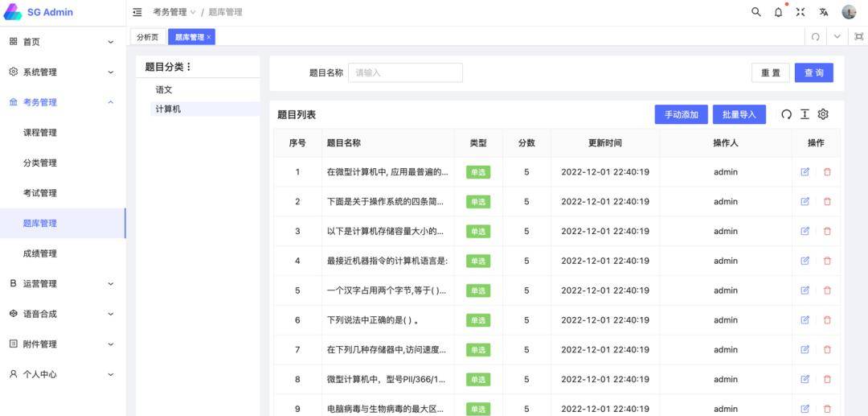Delete row 3 question with the trash icon
Image resolution: width=868 pixels, height=416 pixels.
pos(827,232)
